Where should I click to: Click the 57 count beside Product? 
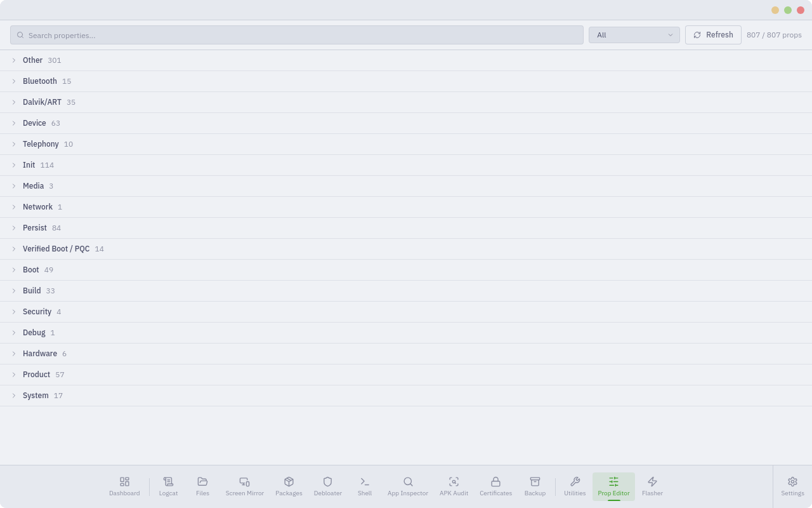60,375
